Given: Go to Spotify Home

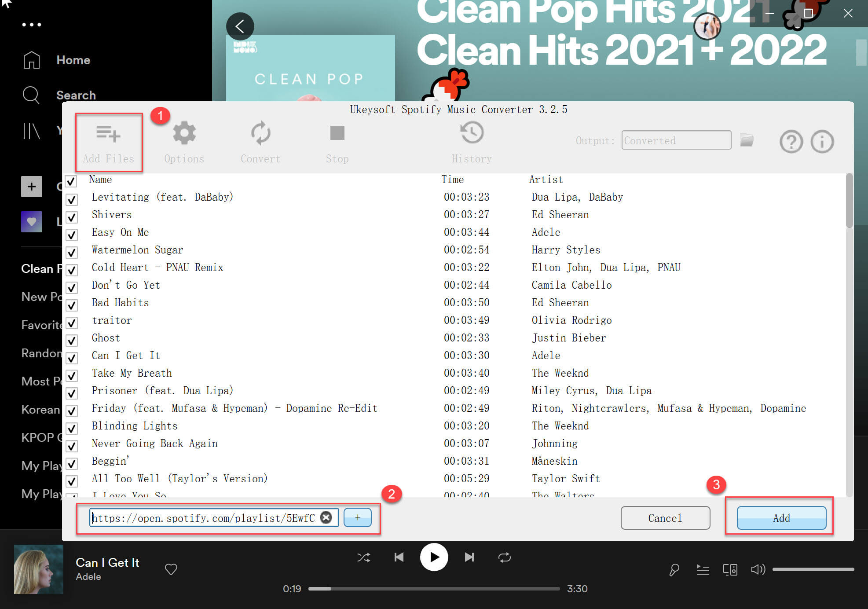Looking at the screenshot, I should [x=73, y=60].
